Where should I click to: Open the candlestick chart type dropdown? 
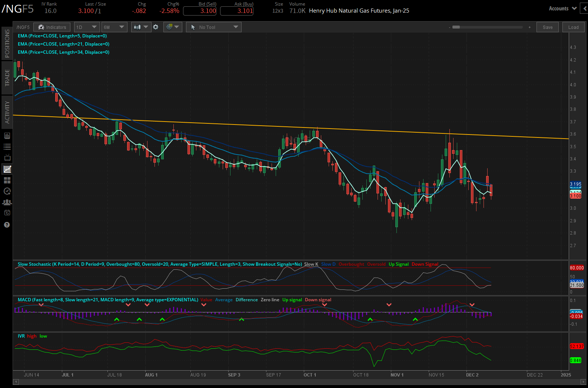point(141,27)
